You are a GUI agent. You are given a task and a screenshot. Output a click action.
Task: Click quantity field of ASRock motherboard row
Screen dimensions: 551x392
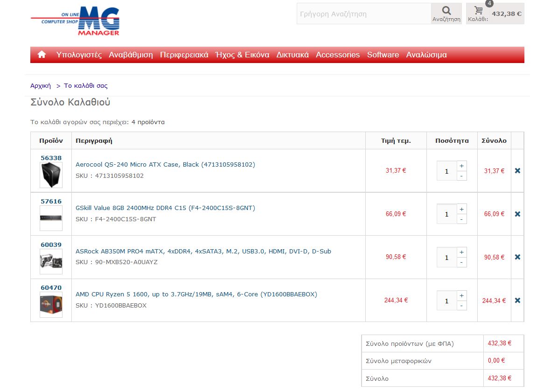(x=446, y=257)
